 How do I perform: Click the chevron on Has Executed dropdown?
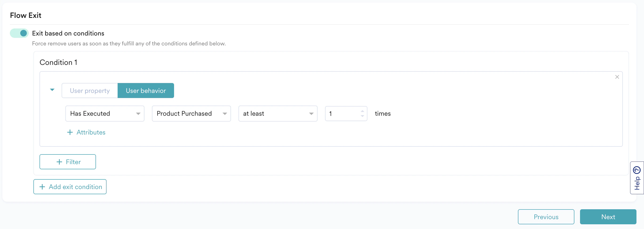pyautogui.click(x=138, y=114)
